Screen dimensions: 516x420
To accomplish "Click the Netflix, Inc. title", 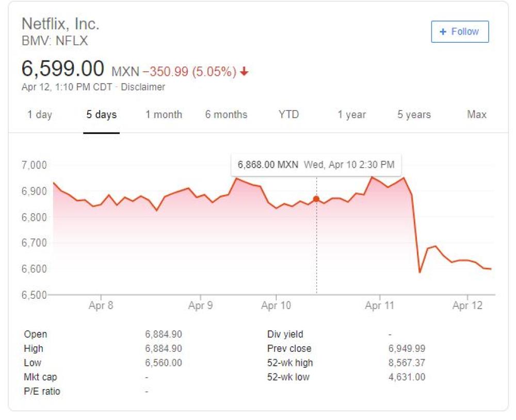I will coord(60,24).
